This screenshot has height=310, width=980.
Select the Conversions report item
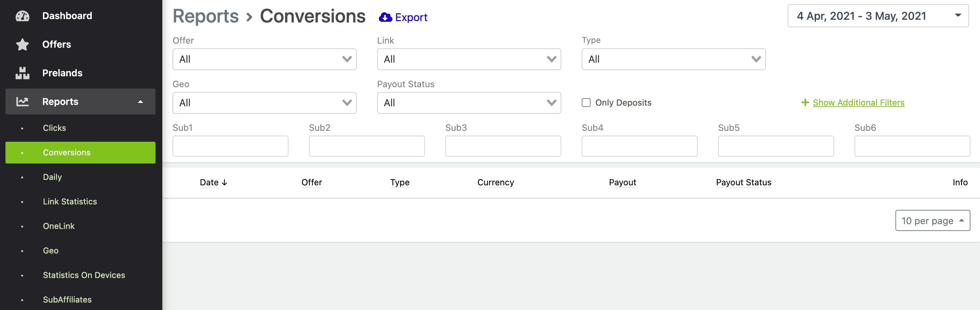(80, 153)
